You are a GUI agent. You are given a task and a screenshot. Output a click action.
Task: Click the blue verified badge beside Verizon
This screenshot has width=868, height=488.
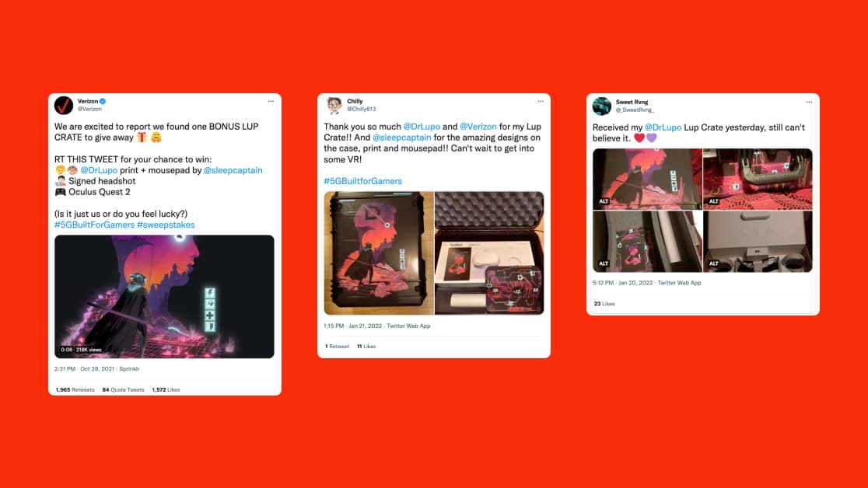click(x=103, y=101)
